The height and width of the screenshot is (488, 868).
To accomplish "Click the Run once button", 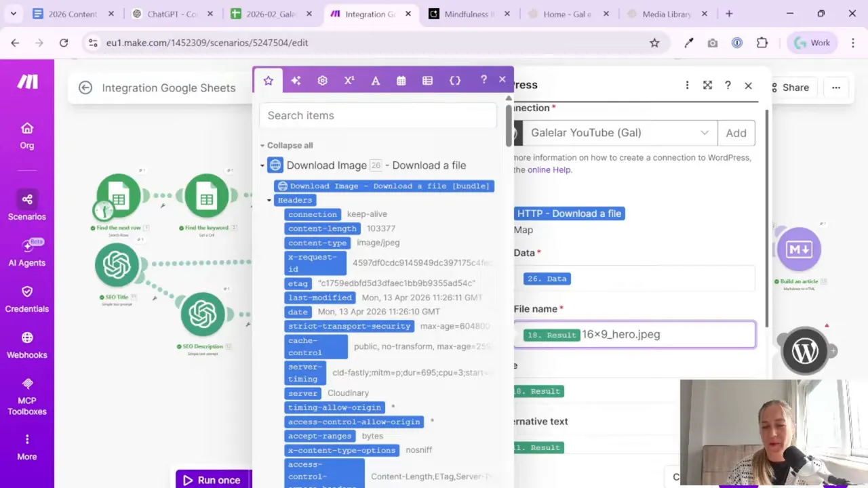I will coord(212,480).
